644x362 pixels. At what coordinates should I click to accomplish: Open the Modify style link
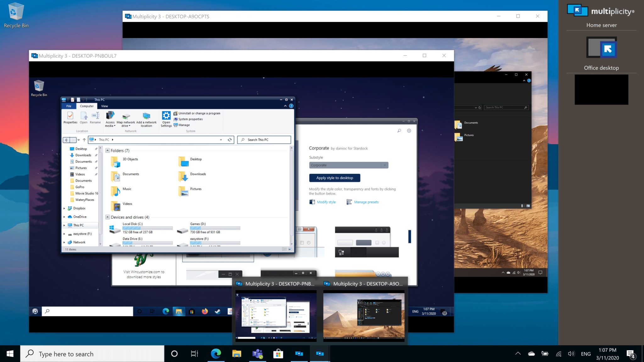click(326, 202)
